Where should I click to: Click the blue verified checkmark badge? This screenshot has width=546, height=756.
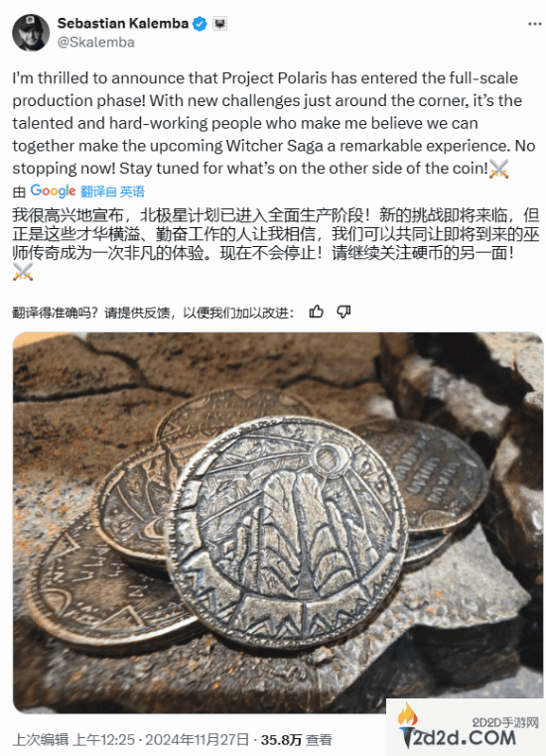[x=200, y=23]
